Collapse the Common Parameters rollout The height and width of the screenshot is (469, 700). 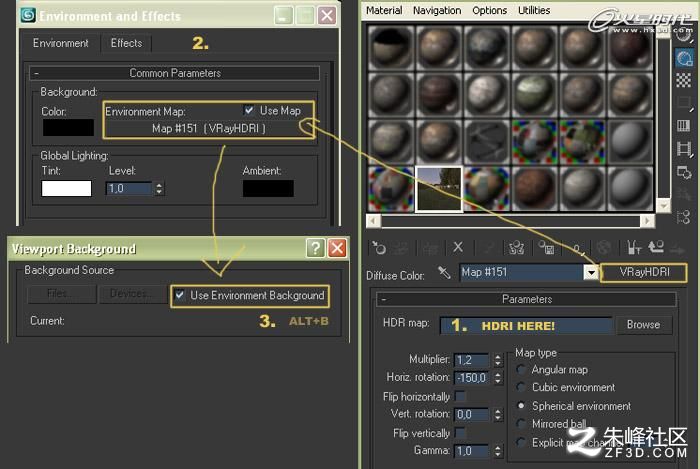pyautogui.click(x=175, y=73)
